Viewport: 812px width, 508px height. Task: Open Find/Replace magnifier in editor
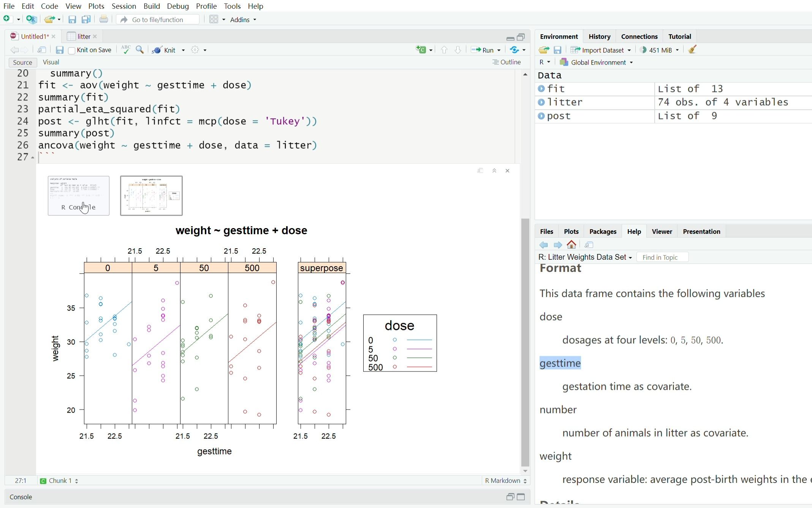click(x=140, y=50)
